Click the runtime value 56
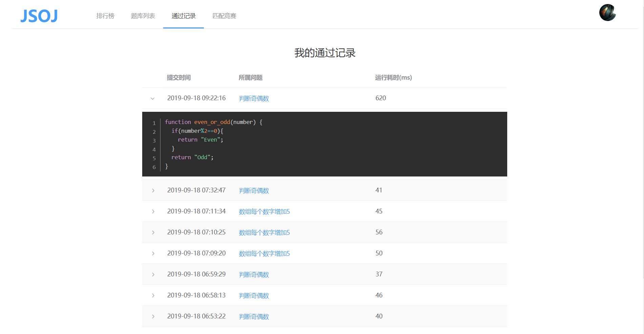The image size is (644, 334). [379, 232]
